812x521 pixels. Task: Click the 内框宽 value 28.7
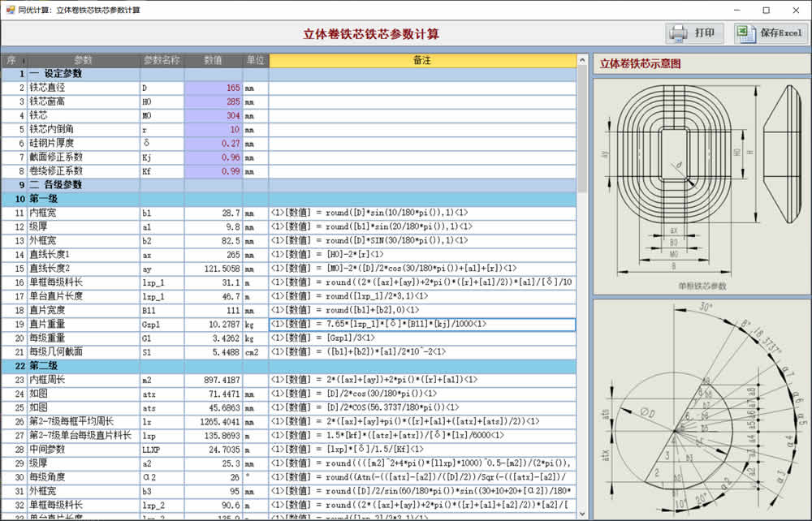tap(214, 213)
